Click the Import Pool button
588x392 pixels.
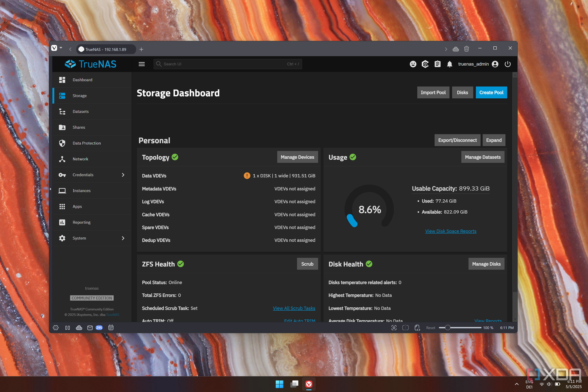click(433, 93)
